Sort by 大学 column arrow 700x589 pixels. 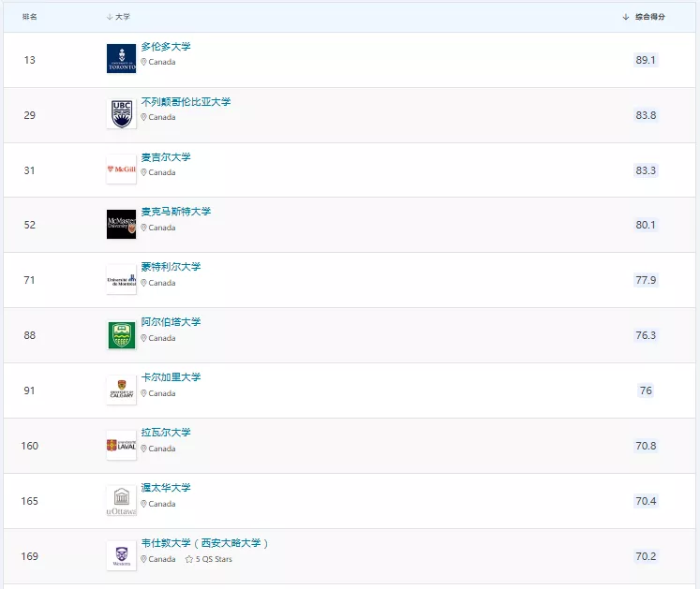tap(110, 17)
